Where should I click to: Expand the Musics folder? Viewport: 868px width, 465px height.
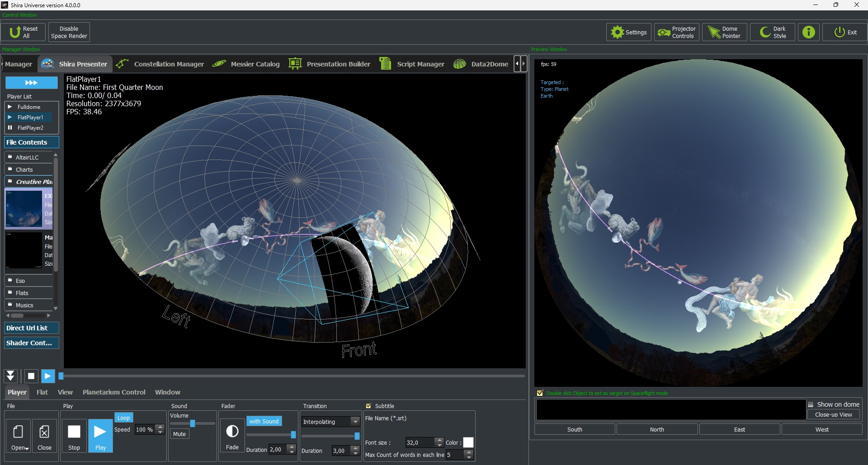pyautogui.click(x=29, y=305)
